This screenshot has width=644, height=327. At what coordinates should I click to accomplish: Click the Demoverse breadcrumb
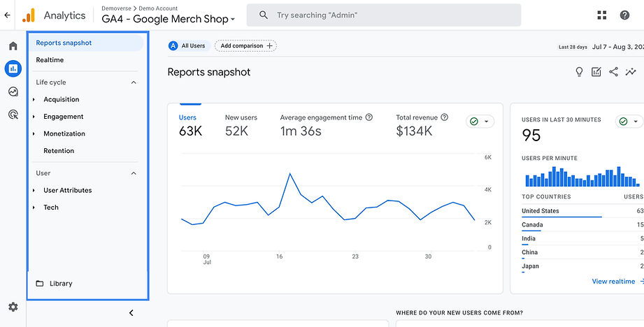117,8
